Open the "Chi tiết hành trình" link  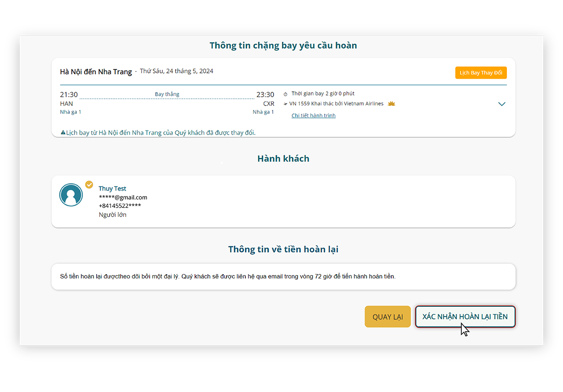(313, 116)
